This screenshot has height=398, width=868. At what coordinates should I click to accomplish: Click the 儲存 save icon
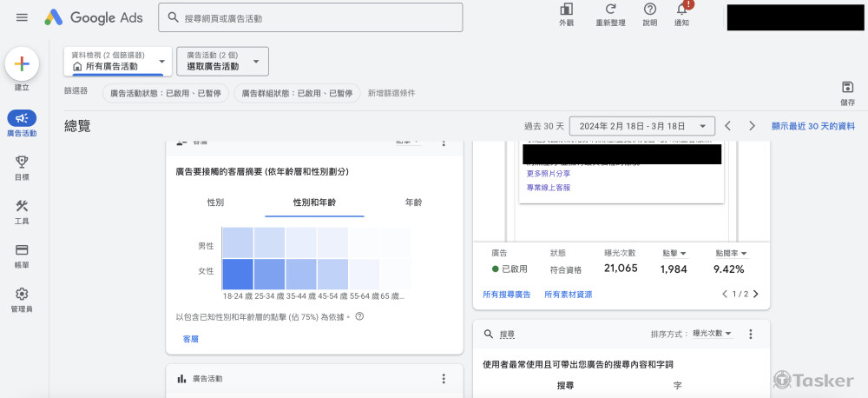(847, 87)
